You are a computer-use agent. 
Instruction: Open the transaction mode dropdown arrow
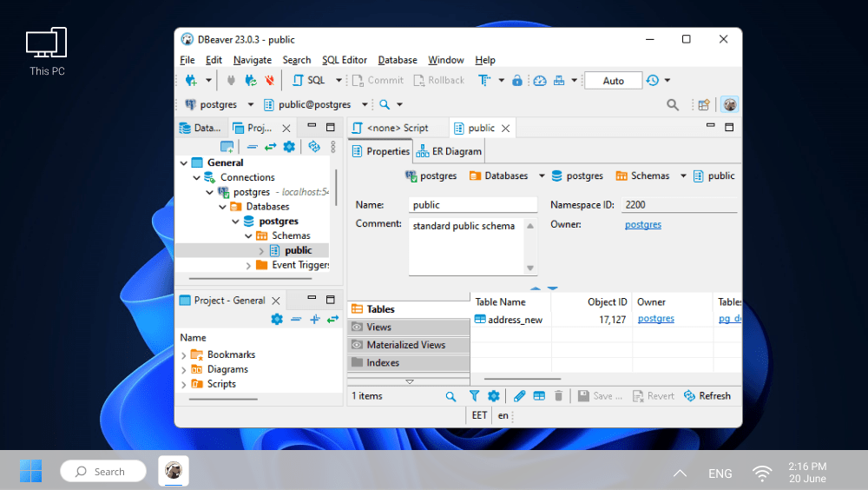(502, 81)
